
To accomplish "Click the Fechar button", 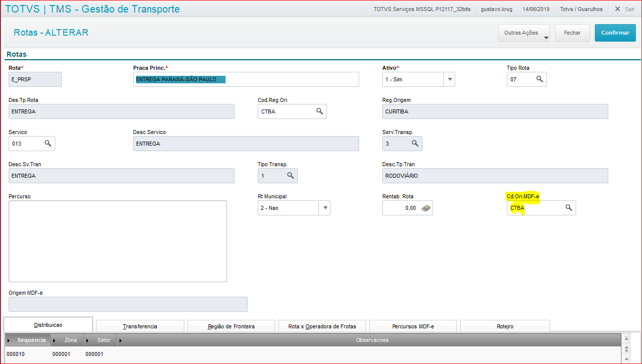I will [572, 33].
